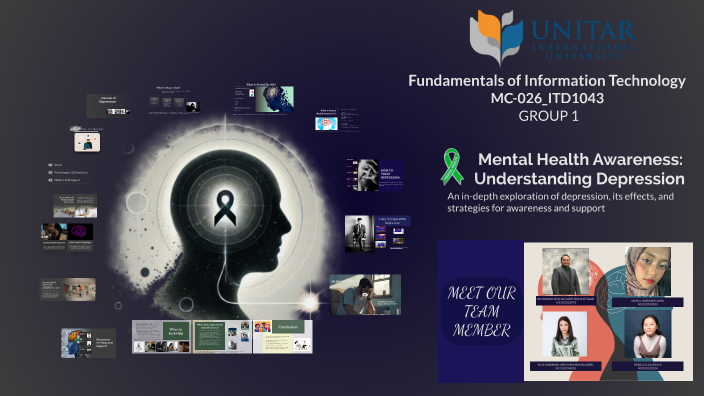This screenshot has width=704, height=396.
Task: Click the UNITAR International University logo
Action: pos(552,38)
